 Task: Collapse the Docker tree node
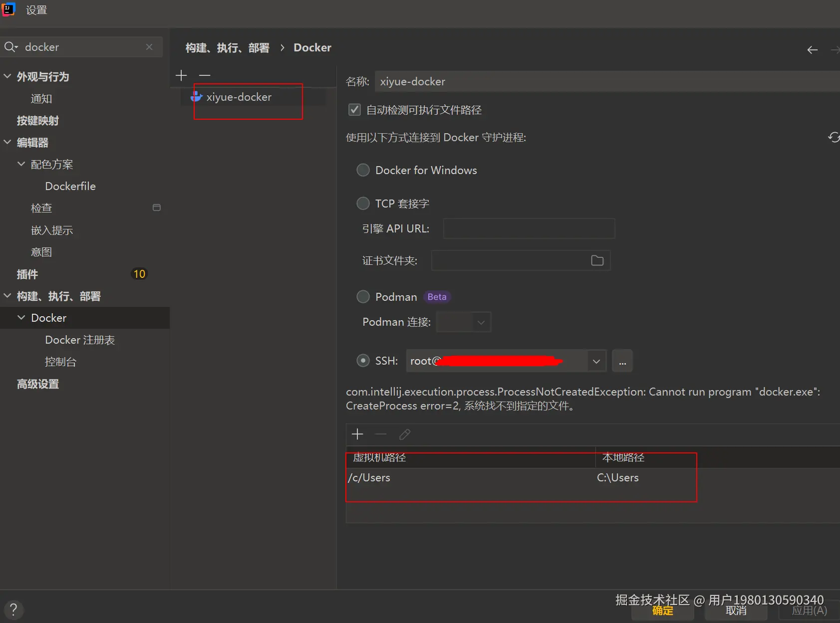point(21,318)
